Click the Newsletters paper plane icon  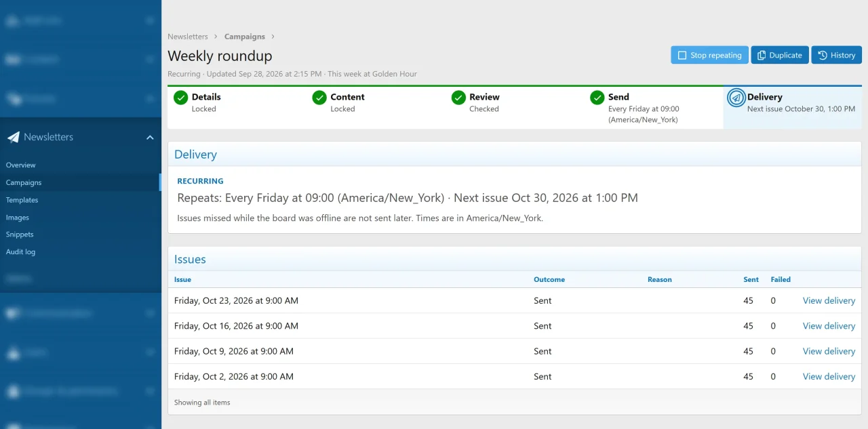tap(14, 137)
